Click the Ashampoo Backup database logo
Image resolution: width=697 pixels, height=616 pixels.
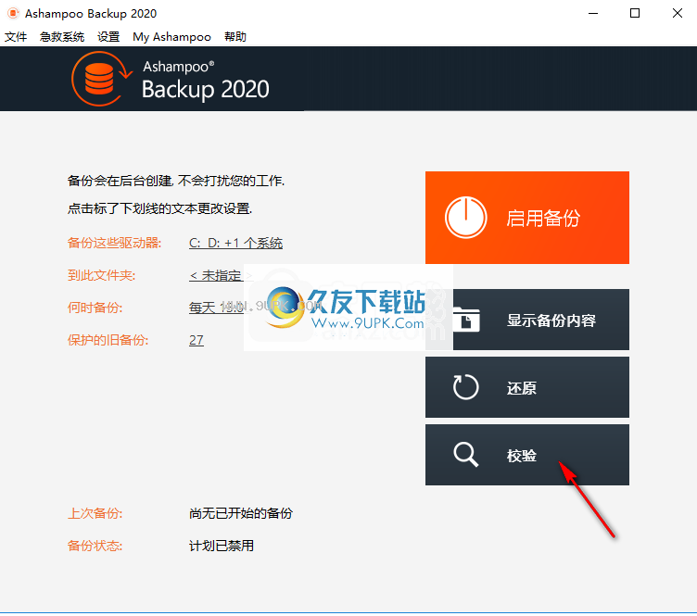pos(102,79)
